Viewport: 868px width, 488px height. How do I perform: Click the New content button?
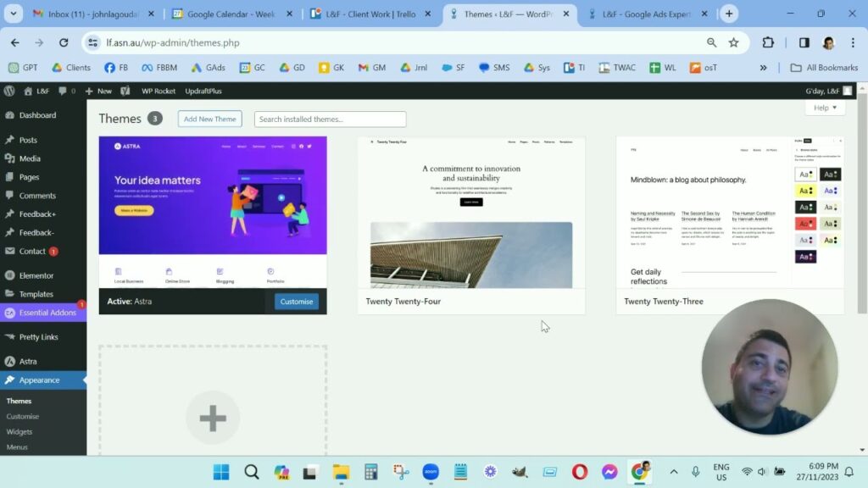click(98, 91)
